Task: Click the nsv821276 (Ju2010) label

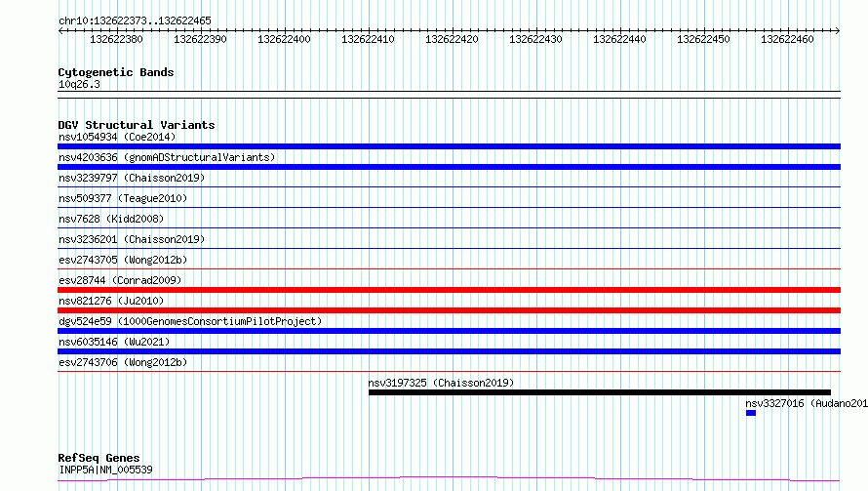Action: [x=111, y=301]
